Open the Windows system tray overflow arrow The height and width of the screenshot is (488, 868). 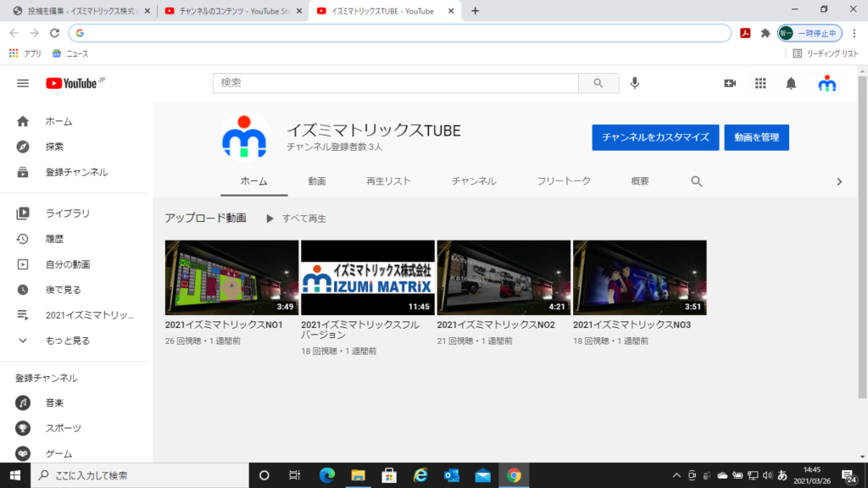click(x=676, y=475)
